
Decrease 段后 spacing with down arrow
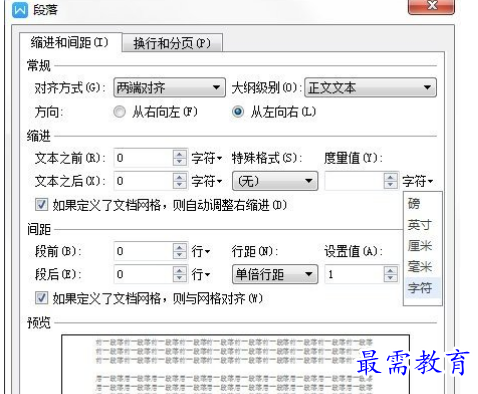pyautogui.click(x=180, y=278)
